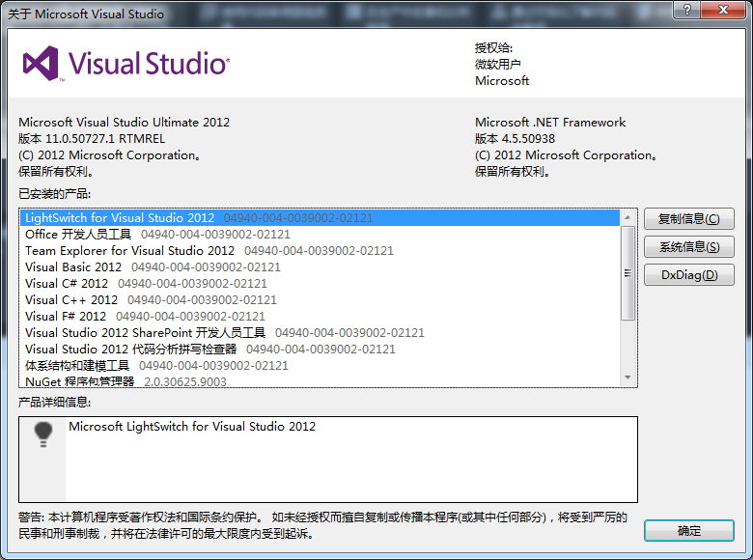
Task: Click the Microsoft .NET Framework label
Action: [550, 123]
